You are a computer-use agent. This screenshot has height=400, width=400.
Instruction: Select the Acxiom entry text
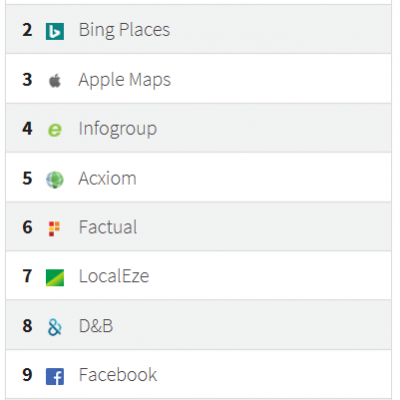(107, 178)
